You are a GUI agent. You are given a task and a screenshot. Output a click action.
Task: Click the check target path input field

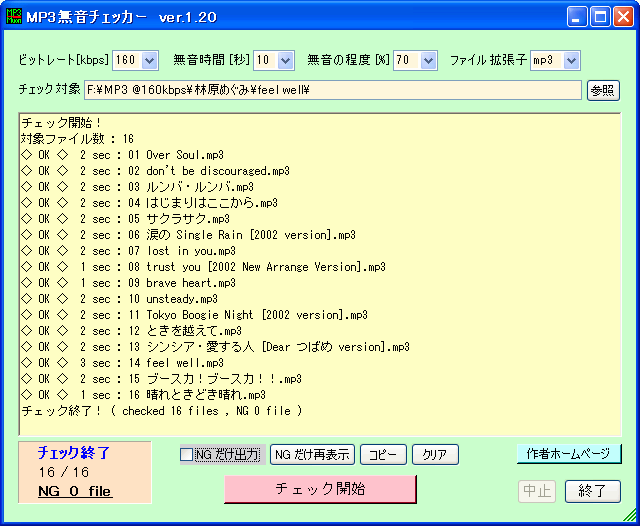pyautogui.click(x=333, y=90)
